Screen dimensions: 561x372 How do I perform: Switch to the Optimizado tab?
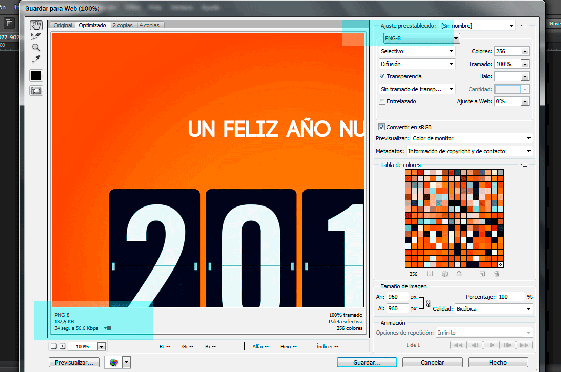click(x=92, y=25)
